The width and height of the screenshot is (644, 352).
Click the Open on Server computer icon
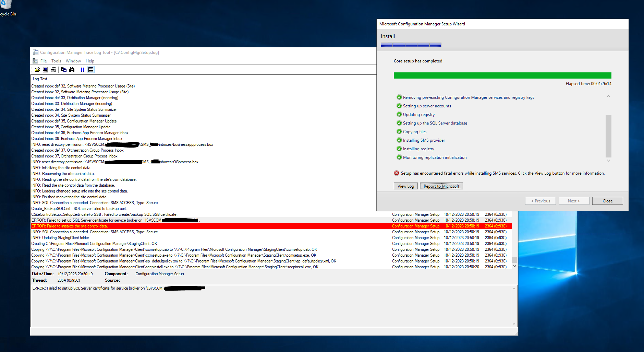pos(45,70)
